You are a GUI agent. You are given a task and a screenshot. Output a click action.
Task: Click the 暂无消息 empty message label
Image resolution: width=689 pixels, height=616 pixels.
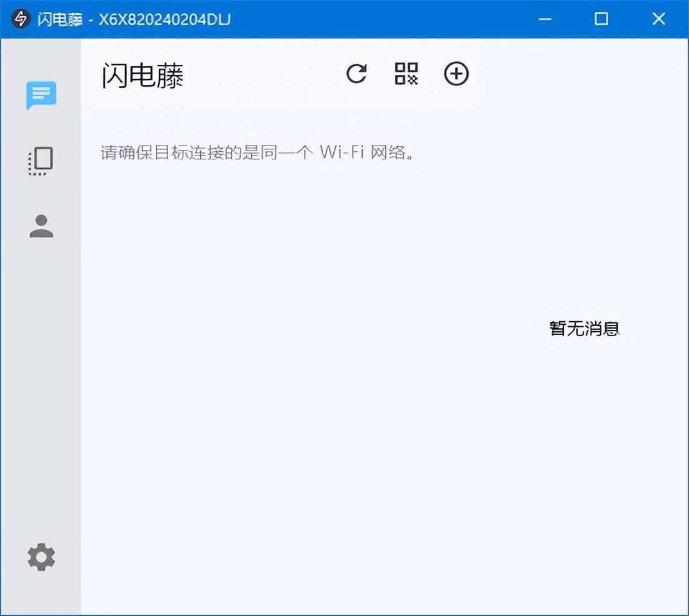[585, 328]
